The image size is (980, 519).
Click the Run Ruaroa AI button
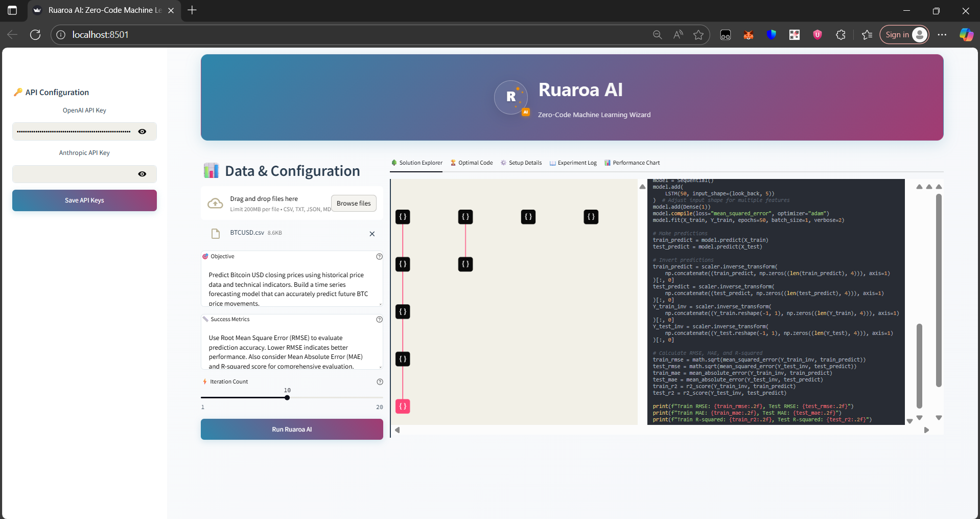pos(292,430)
